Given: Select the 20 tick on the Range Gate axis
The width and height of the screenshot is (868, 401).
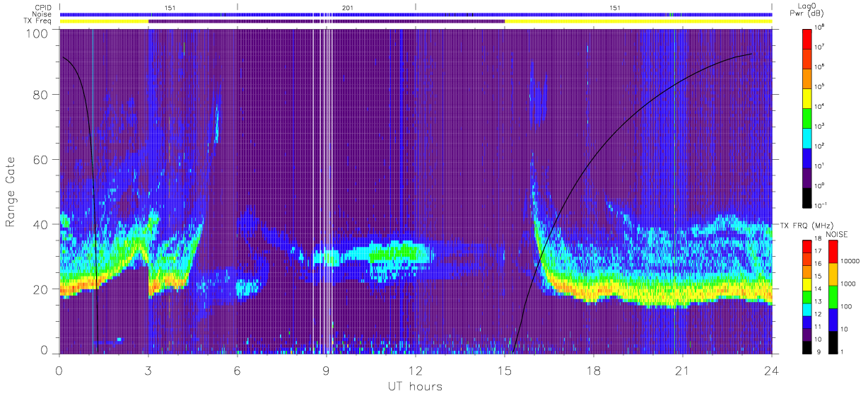Looking at the screenshot, I should coord(42,289).
